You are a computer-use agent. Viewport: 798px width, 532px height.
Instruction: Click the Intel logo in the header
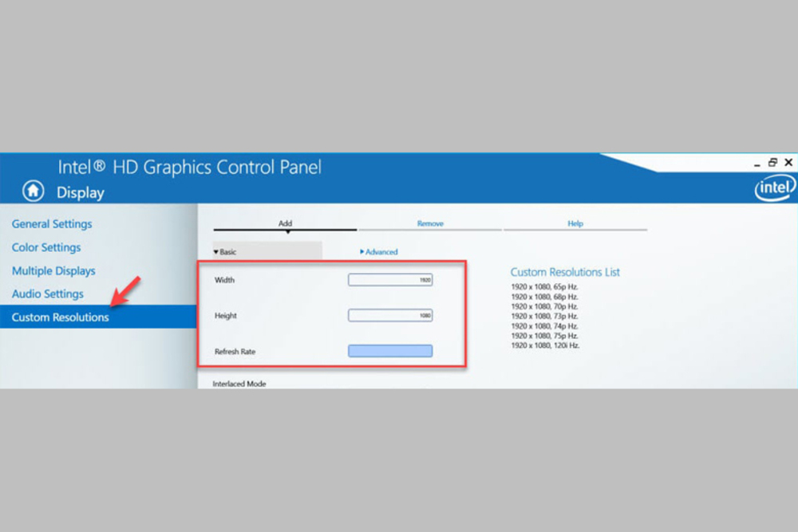tap(774, 188)
